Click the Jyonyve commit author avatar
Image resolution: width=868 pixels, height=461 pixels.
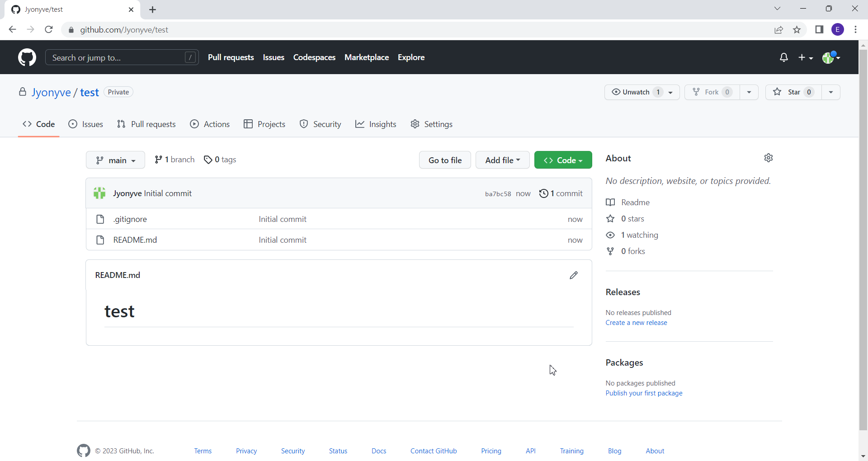pos(99,193)
